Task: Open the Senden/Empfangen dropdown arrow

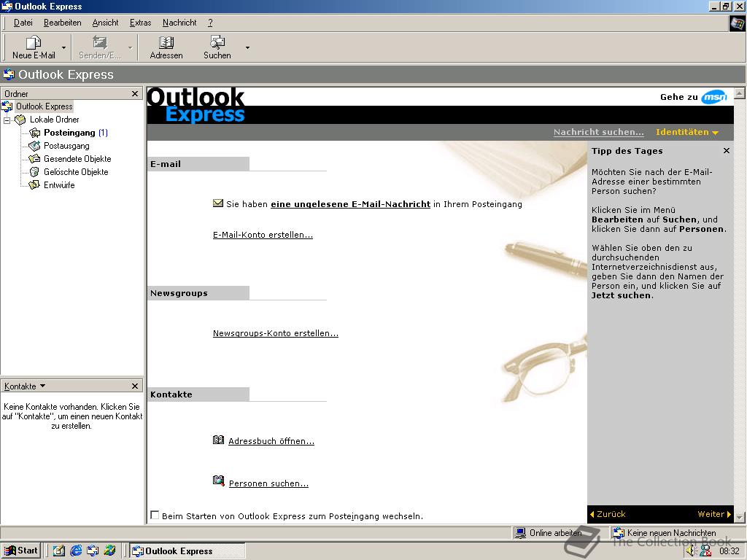Action: (130, 47)
